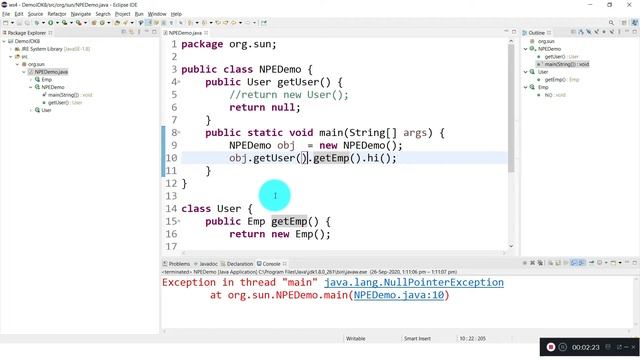Click the External Tools run icon
640x360 pixels.
point(78,23)
